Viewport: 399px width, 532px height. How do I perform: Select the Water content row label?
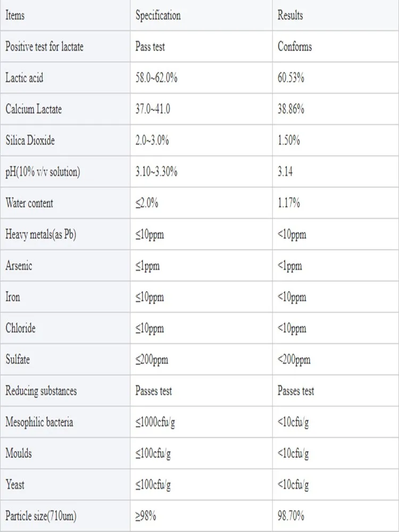pos(29,203)
